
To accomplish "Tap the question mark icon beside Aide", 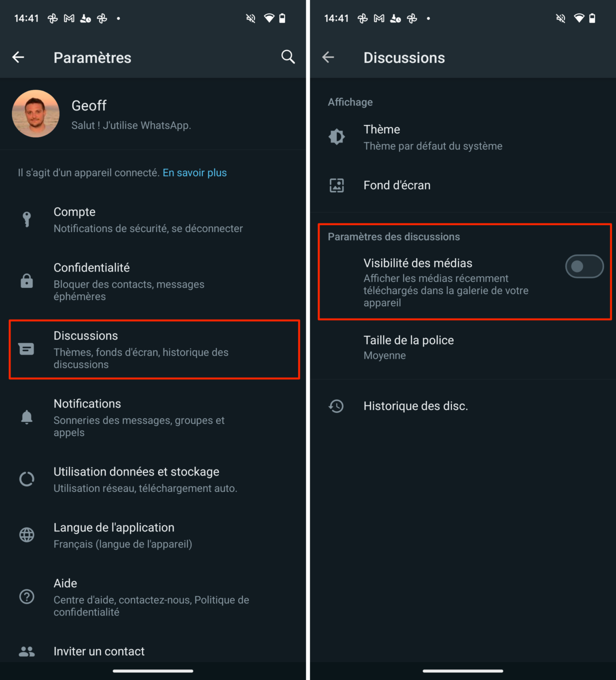I will [26, 596].
